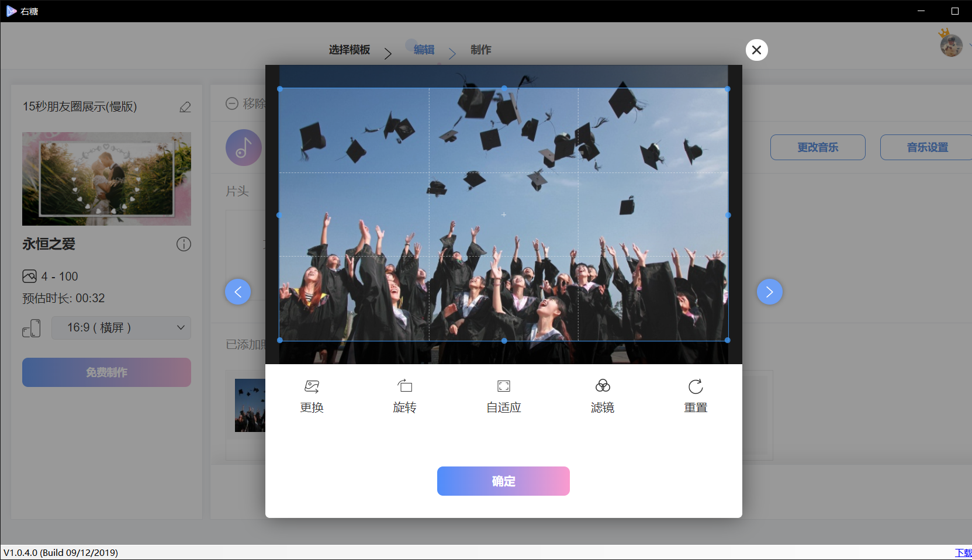Go to the 制作 step

[x=480, y=50]
